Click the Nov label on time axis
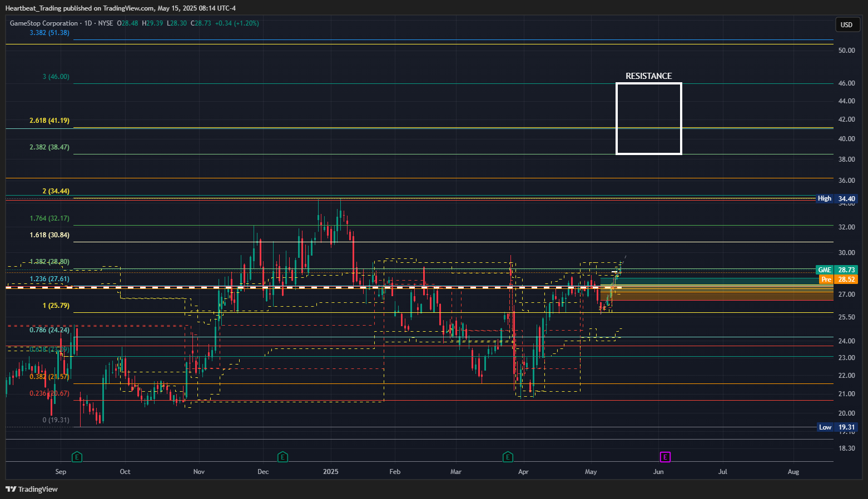The image size is (868, 499). click(x=199, y=472)
